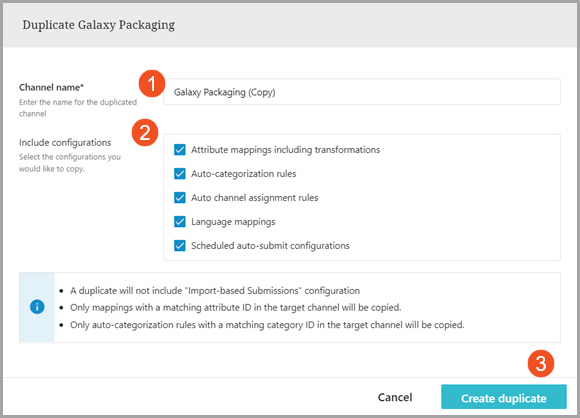Uncheck the Attribute mappings including transformations checkbox
This screenshot has width=580, height=418.
[x=180, y=150]
